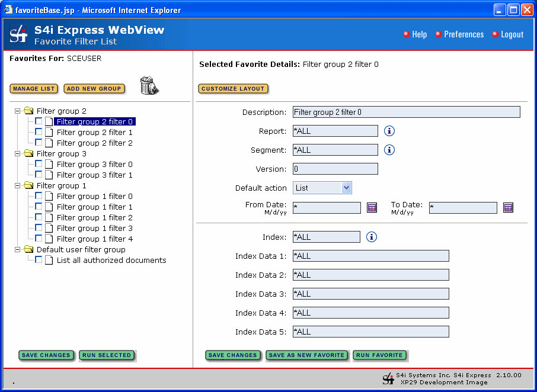This screenshot has height=392, width=537.
Task: Click the Filter group 3 folder icon
Action: point(29,153)
